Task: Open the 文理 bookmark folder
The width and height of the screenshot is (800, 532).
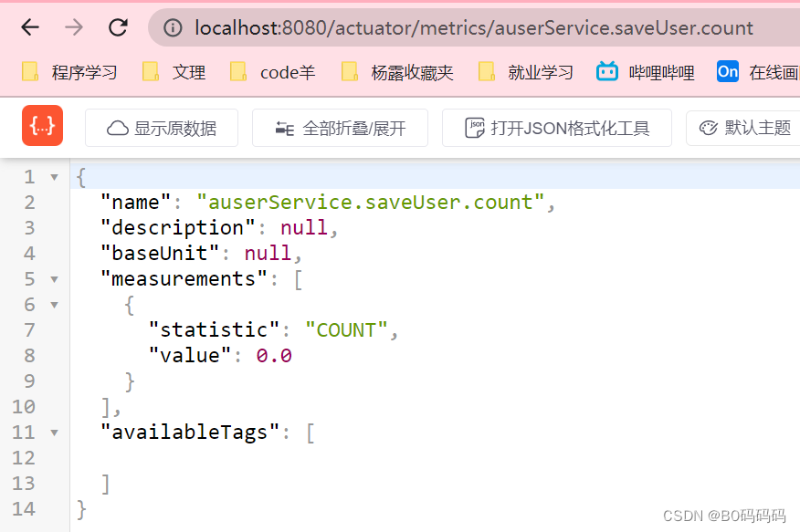Action: (174, 72)
